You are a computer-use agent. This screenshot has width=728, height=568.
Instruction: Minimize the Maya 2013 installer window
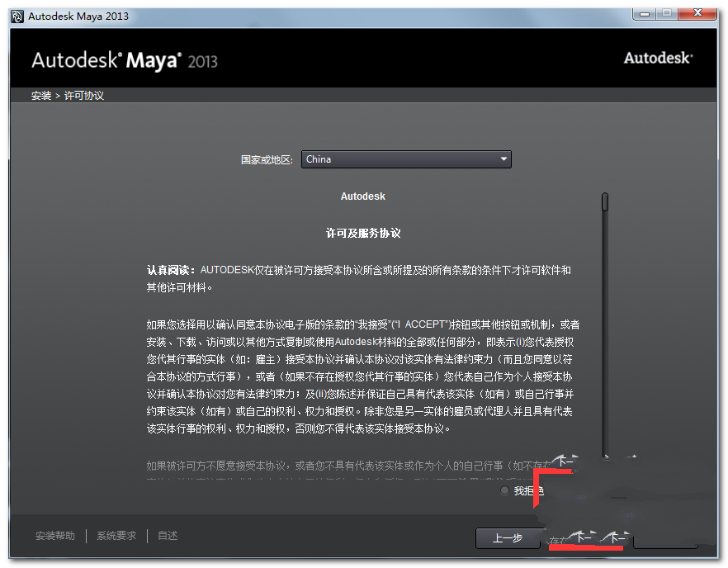645,13
